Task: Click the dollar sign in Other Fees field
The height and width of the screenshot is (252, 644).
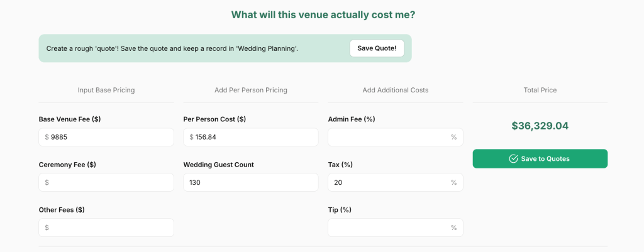Action: [47, 227]
